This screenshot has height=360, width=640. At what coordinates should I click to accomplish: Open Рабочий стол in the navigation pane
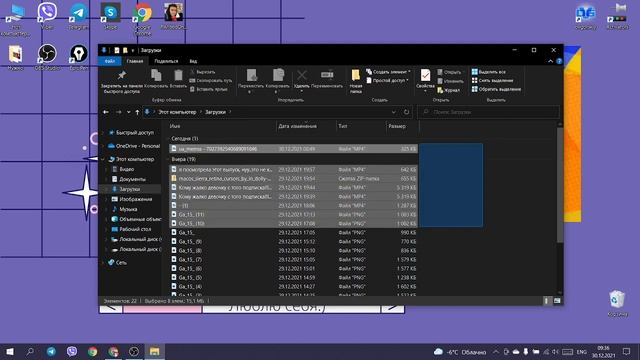(135, 229)
